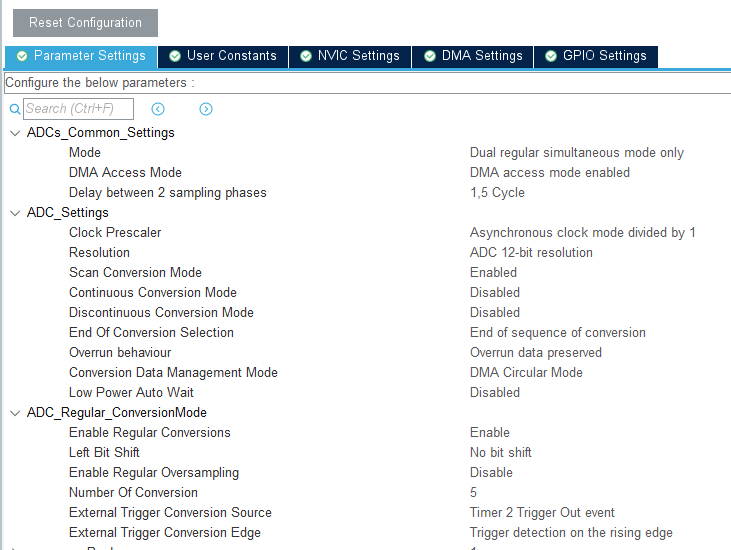Collapse the ADCs_Common_Settings section

point(15,133)
